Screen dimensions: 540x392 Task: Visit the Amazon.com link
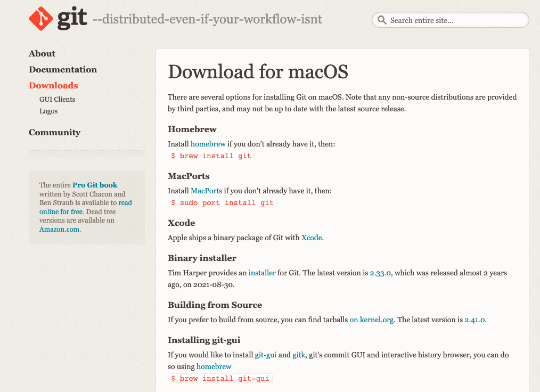59,230
